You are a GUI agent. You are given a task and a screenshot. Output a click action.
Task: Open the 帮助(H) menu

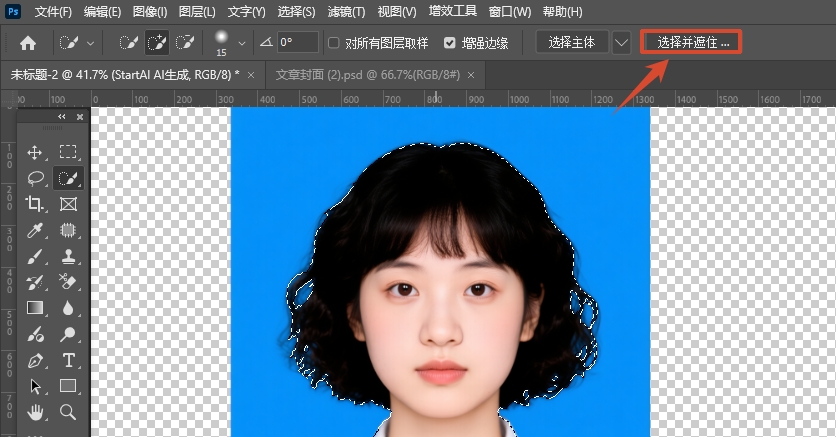562,11
